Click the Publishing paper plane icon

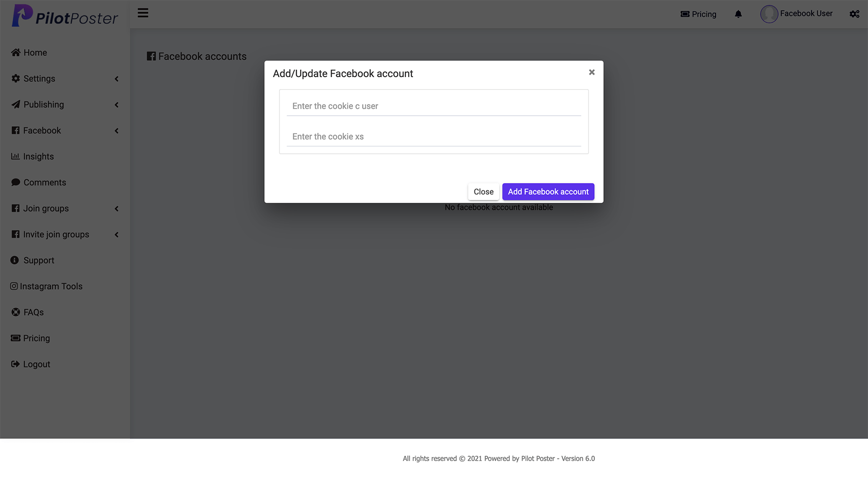[16, 104]
